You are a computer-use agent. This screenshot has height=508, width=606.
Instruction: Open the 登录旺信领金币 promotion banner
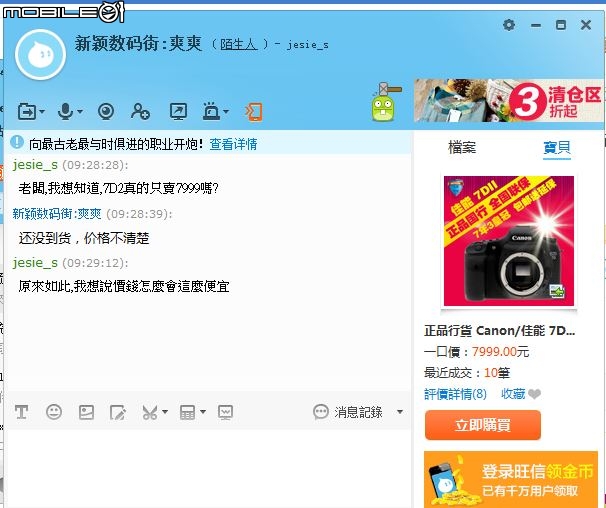coord(511,479)
